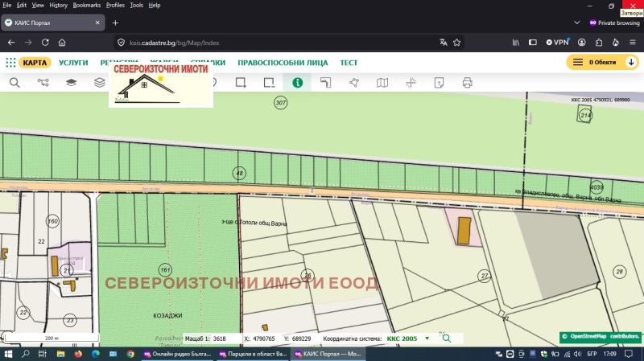Open the browser Tools menu
Viewport: 644px width, 361px height.
point(136,6)
